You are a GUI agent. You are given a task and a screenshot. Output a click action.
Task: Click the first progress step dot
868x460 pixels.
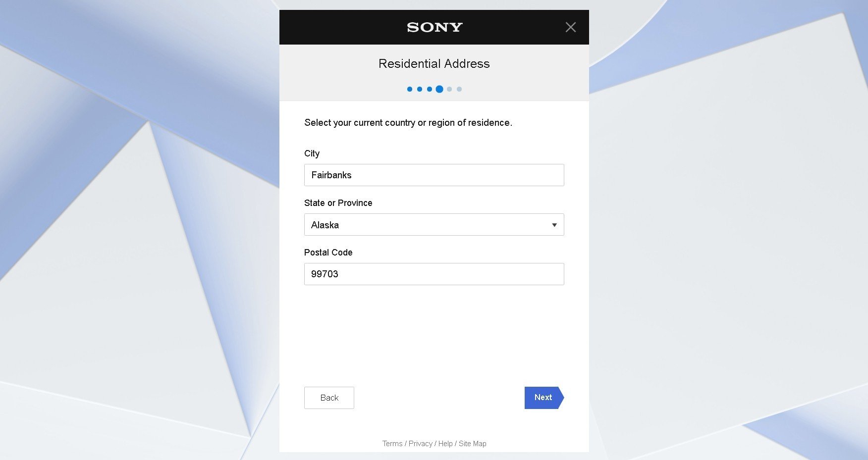(410, 89)
